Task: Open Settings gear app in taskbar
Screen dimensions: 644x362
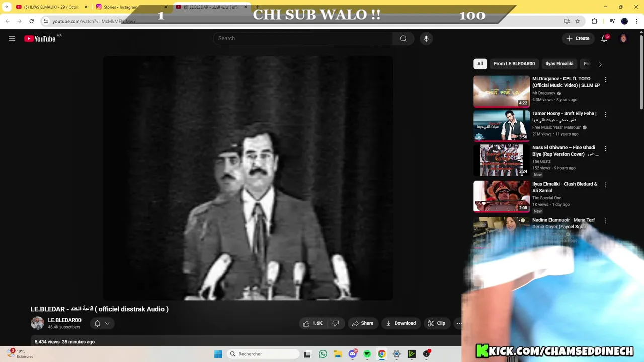Action: 396,354
